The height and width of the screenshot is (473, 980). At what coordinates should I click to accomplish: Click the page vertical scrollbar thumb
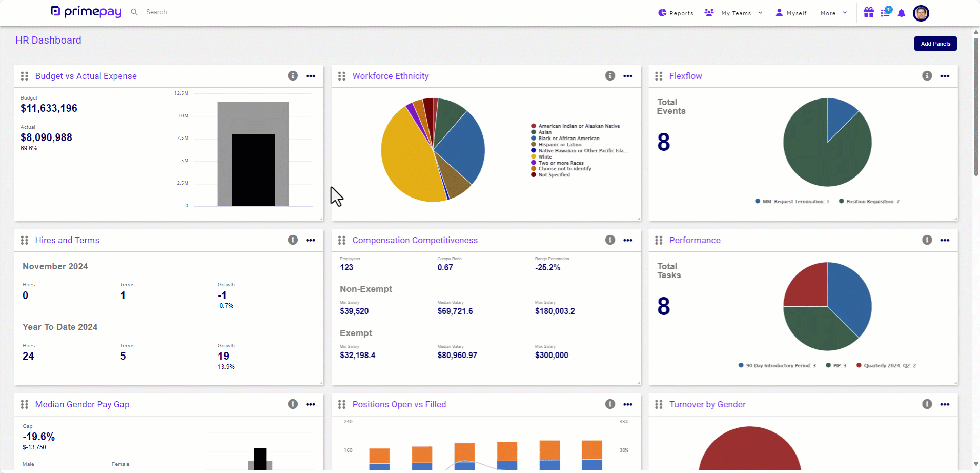coord(976,107)
